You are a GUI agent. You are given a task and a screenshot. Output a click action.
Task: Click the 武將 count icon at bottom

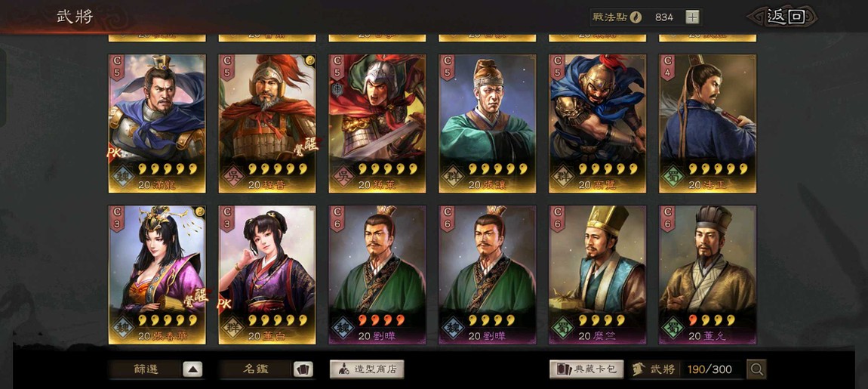[x=639, y=369]
